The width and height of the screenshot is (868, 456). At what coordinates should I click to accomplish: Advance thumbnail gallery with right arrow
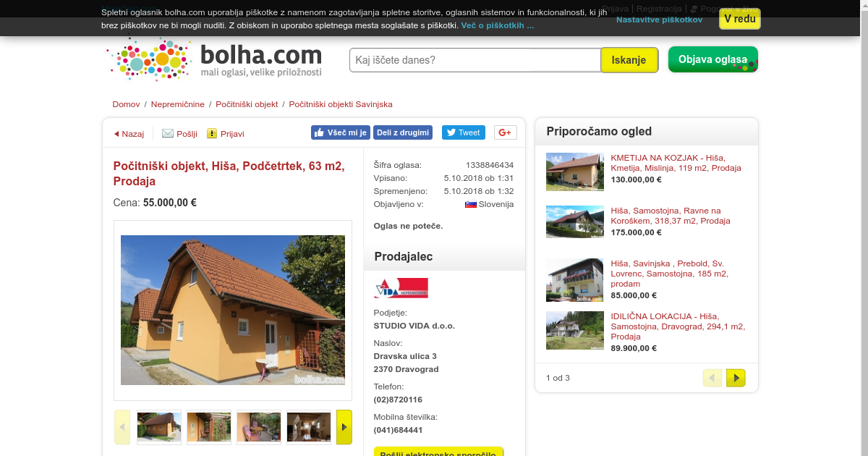click(x=344, y=427)
